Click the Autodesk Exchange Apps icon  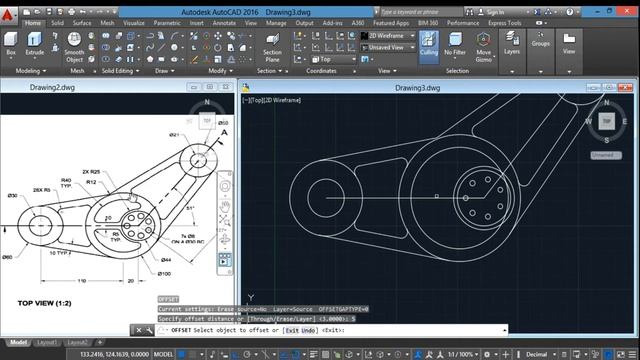point(538,12)
